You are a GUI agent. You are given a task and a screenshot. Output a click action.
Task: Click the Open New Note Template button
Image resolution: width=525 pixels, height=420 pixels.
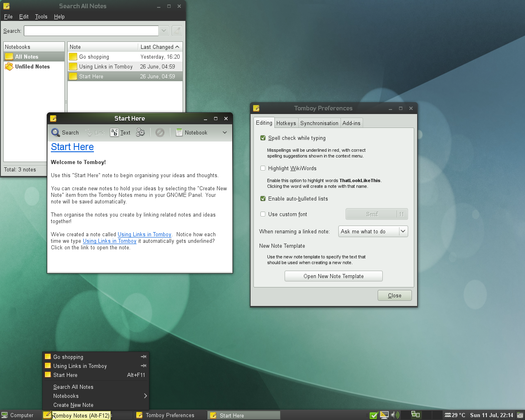333,276
